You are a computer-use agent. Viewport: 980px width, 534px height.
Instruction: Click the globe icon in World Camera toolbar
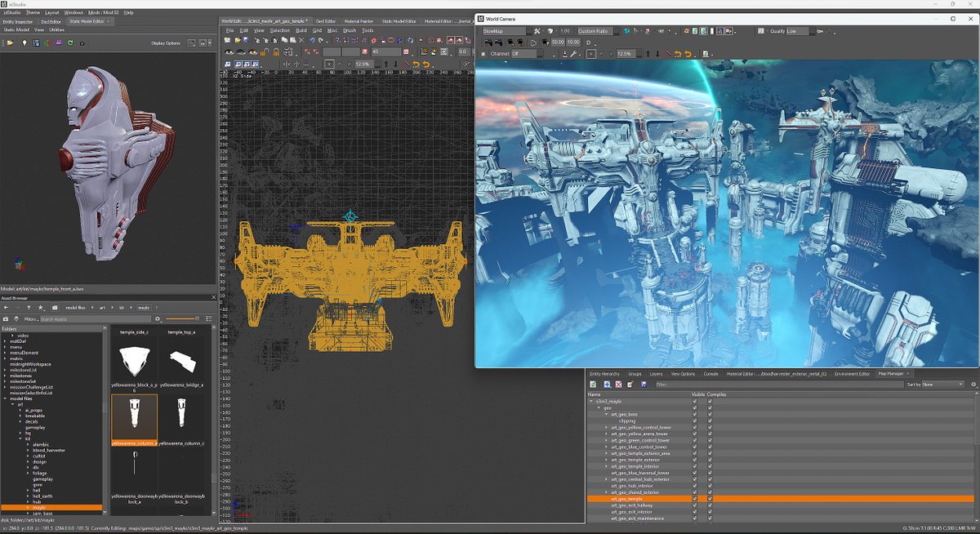[626, 31]
